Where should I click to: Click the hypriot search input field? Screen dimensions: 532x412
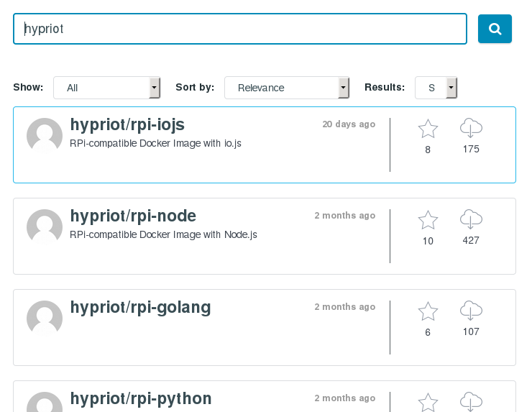pos(240,29)
